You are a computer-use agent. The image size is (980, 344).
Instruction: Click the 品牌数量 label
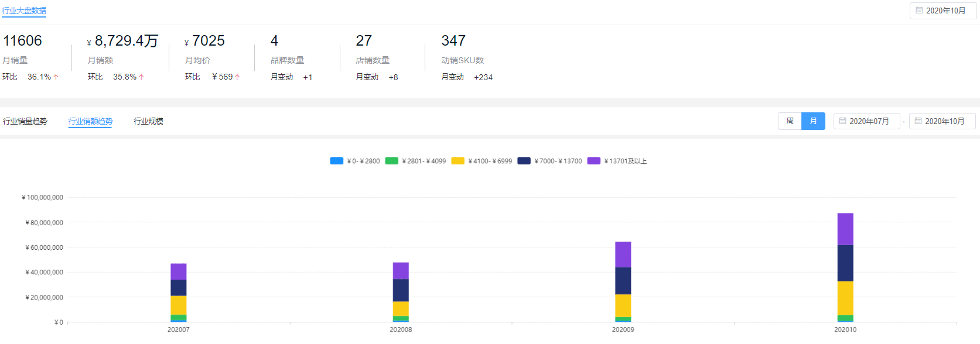coord(287,60)
